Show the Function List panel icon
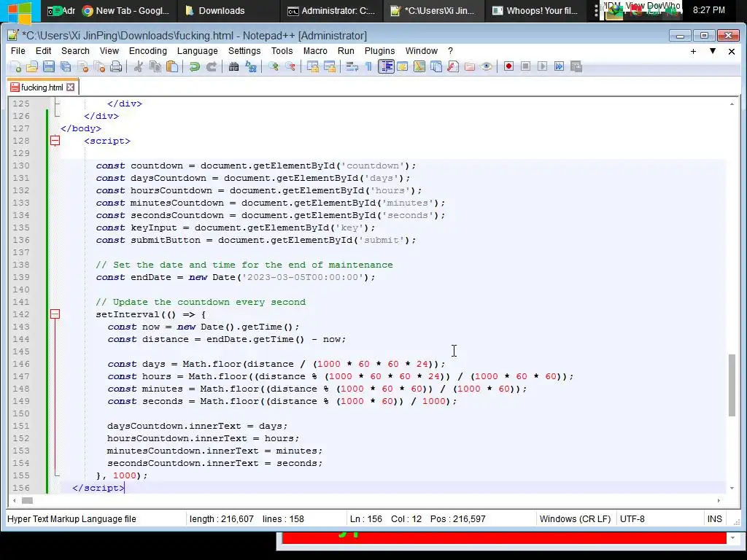The width and height of the screenshot is (747, 560). (x=453, y=66)
